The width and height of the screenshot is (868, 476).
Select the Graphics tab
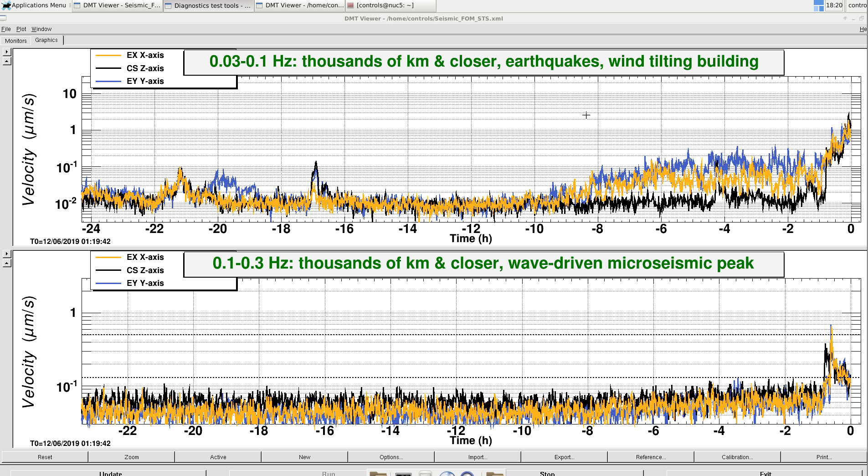tap(46, 40)
